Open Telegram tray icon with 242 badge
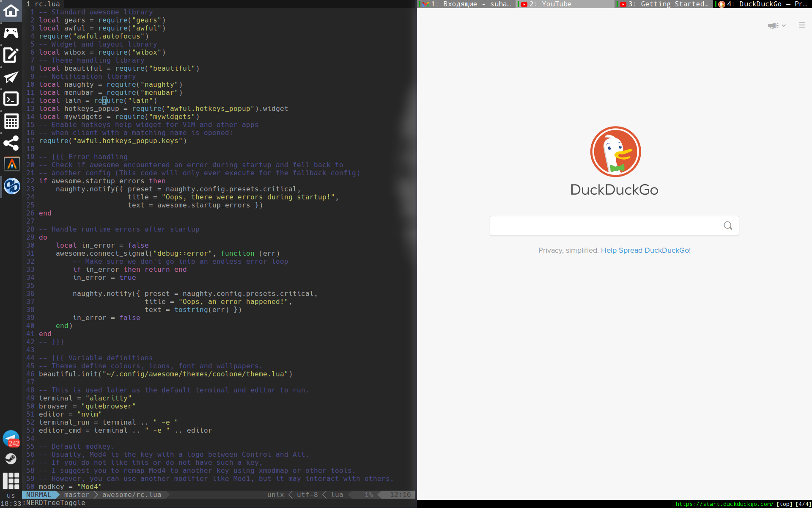The width and height of the screenshot is (812, 508). click(x=11, y=439)
